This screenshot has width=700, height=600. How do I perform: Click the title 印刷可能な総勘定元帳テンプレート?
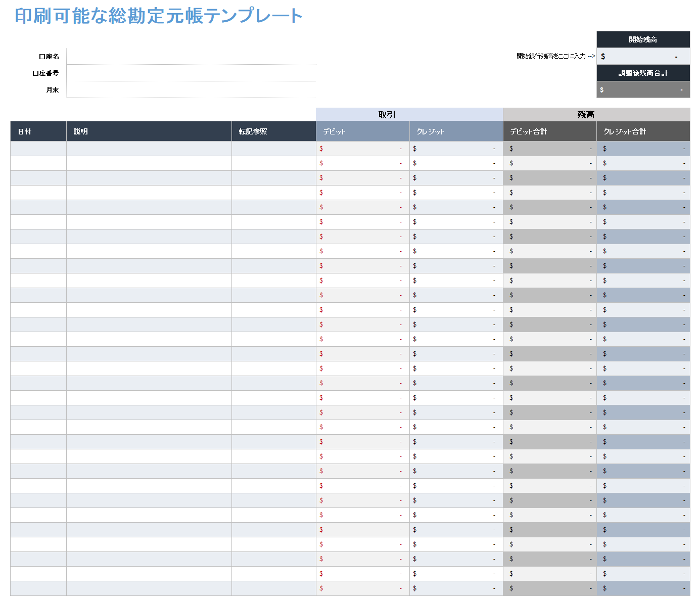(x=158, y=16)
